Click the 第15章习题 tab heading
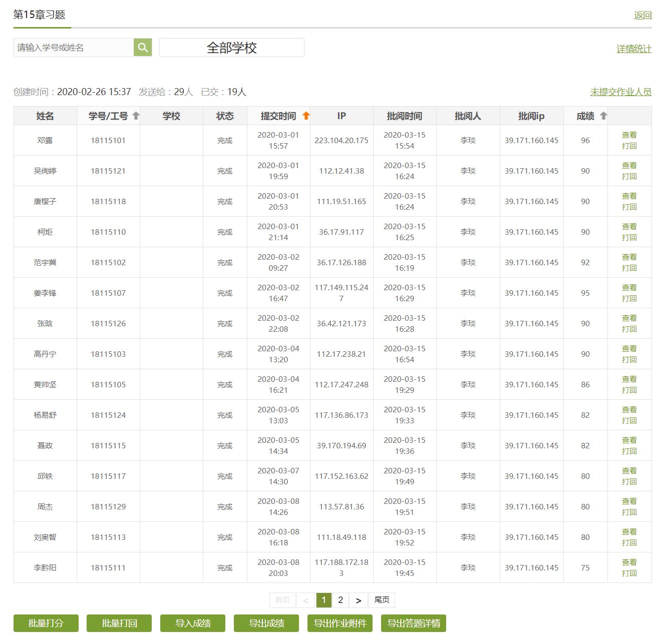Image resolution: width=663 pixels, height=644 pixels. pyautogui.click(x=40, y=15)
